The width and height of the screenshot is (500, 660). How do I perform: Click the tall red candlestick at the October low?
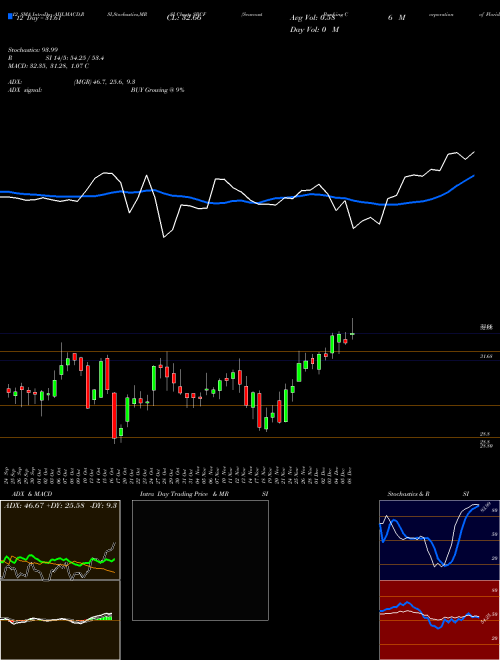pyautogui.click(x=114, y=416)
